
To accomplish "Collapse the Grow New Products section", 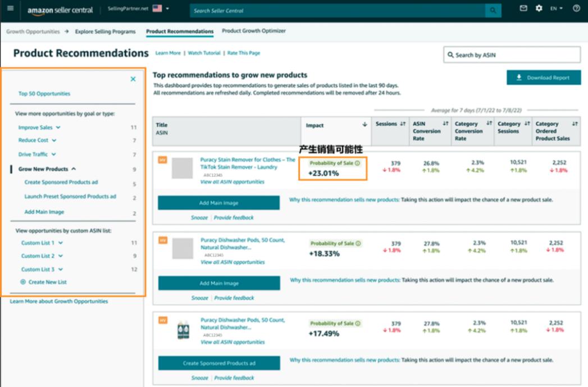I will [47, 169].
